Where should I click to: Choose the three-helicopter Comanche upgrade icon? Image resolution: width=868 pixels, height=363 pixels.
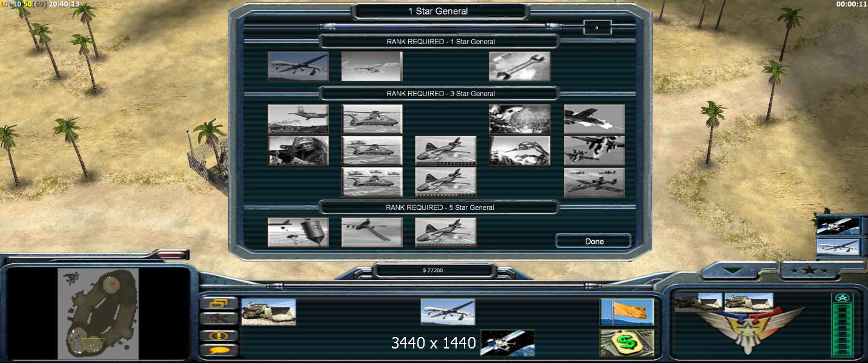(372, 182)
